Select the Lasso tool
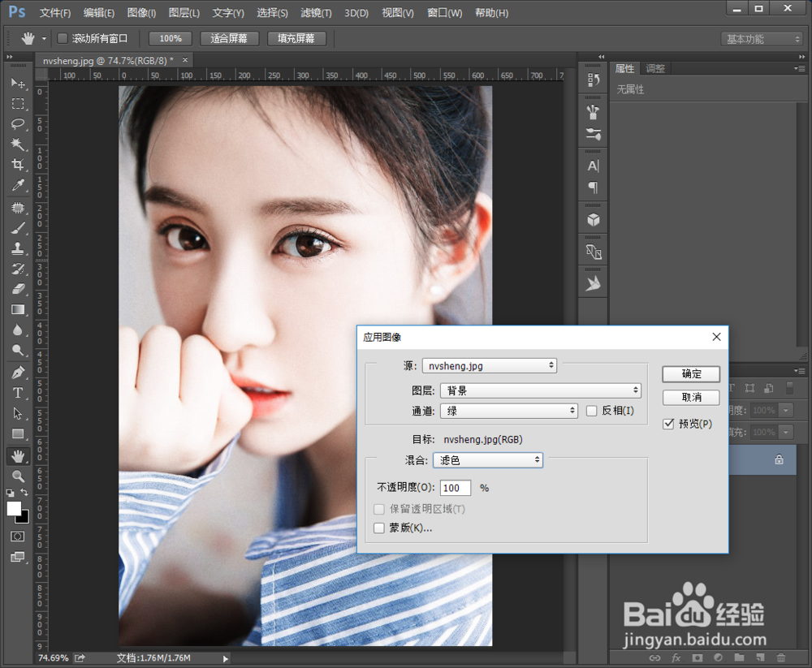Image resolution: width=812 pixels, height=668 pixels. click(x=18, y=123)
